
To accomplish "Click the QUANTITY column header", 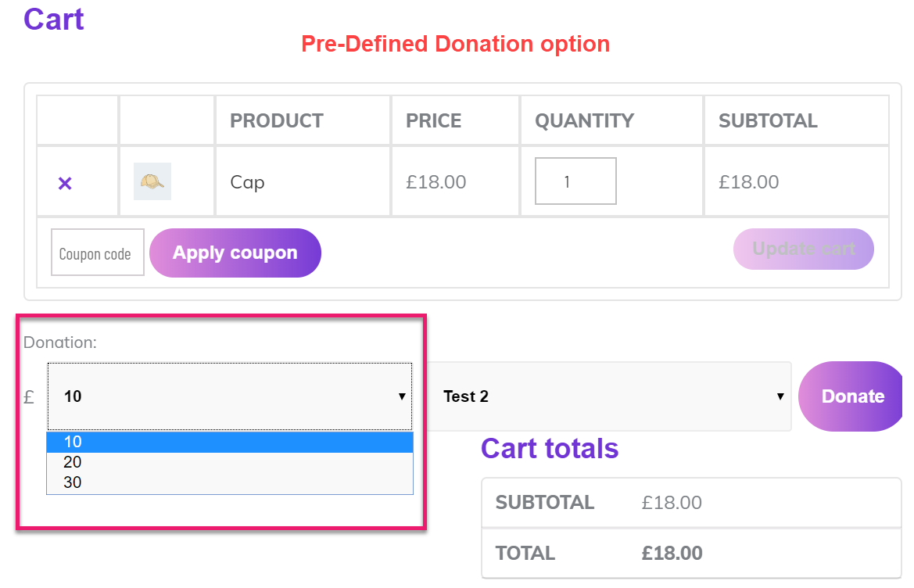I will 584,121.
